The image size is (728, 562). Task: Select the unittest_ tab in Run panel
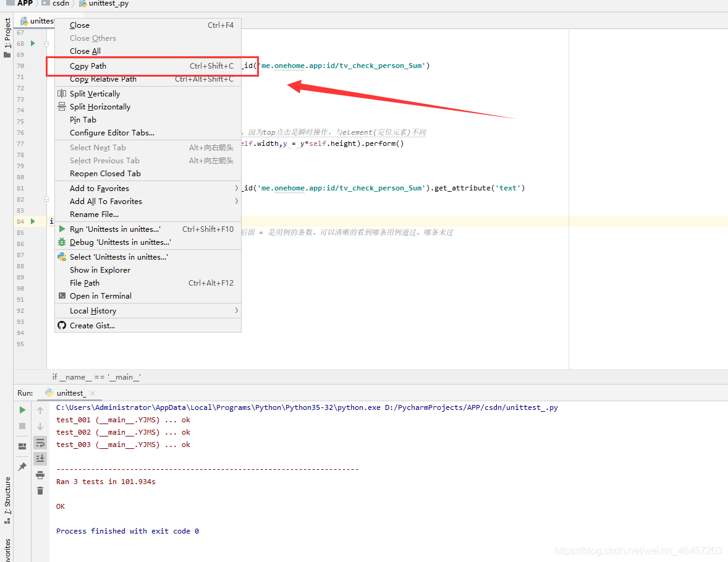click(x=70, y=393)
